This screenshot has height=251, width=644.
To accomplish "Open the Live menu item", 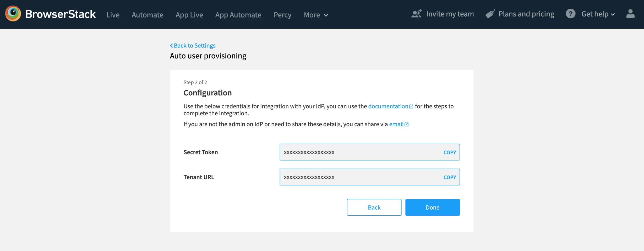I will point(113,15).
